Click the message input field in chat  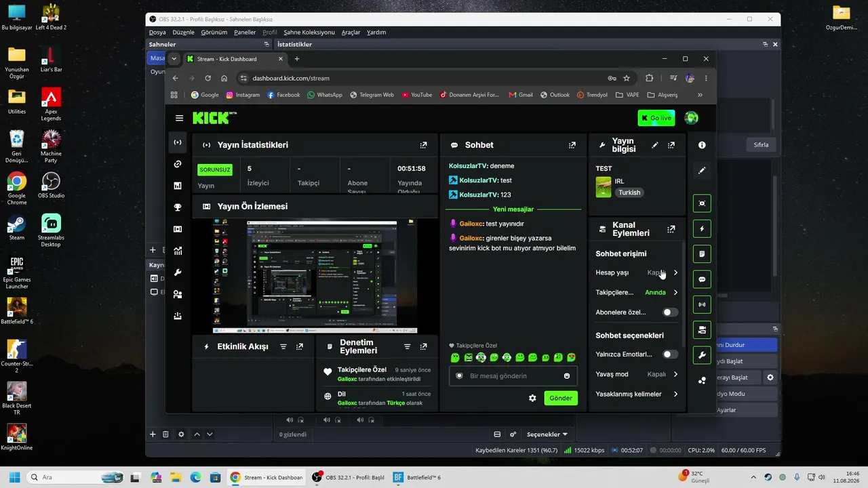[x=513, y=376]
